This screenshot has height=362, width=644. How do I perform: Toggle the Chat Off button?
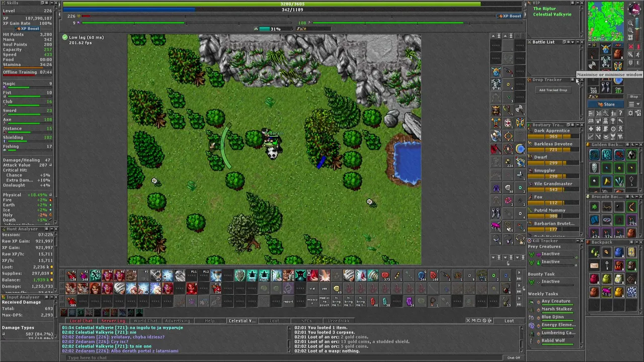[x=514, y=357]
